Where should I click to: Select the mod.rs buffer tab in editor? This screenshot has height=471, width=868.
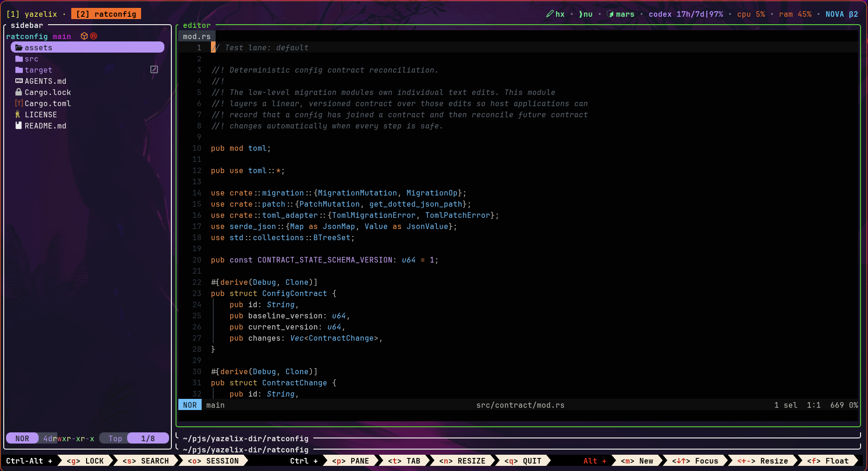(x=197, y=36)
